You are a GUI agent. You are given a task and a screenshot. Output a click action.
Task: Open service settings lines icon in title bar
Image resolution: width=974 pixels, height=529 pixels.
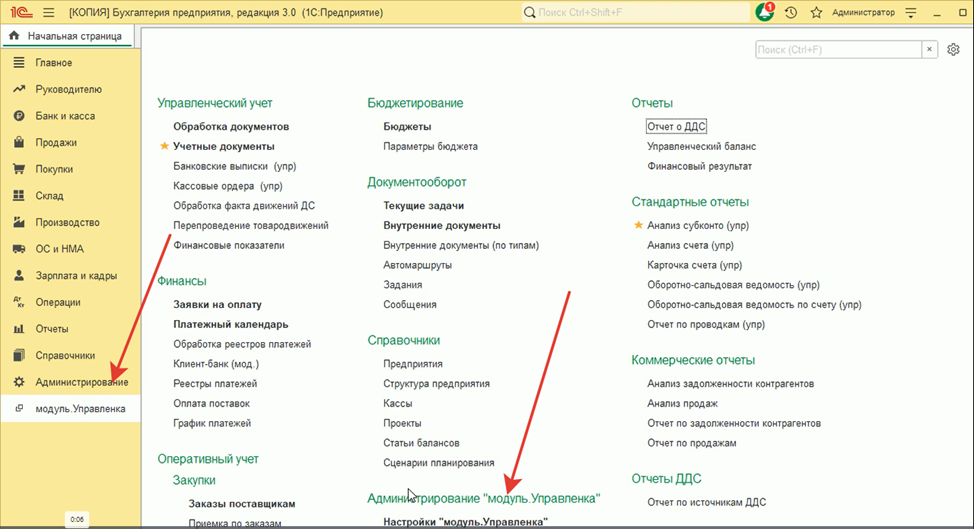(x=911, y=12)
